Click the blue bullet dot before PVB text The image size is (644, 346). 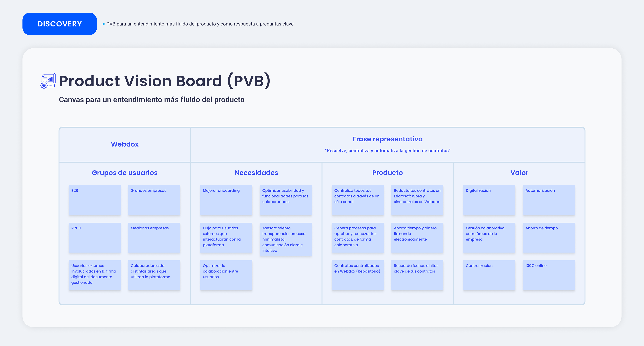point(103,24)
